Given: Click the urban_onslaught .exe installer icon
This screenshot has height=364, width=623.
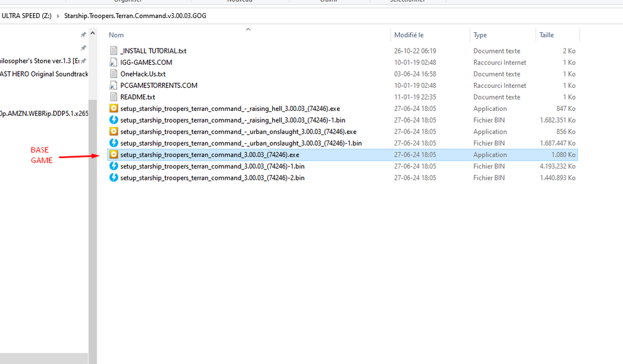Looking at the screenshot, I should (113, 131).
